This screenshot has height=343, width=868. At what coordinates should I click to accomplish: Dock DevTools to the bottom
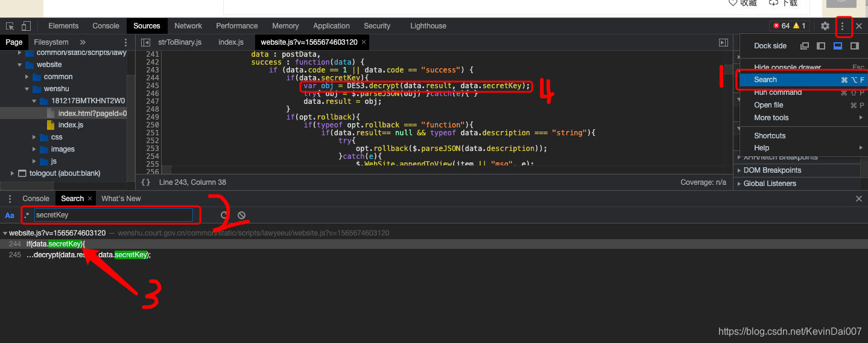[838, 46]
